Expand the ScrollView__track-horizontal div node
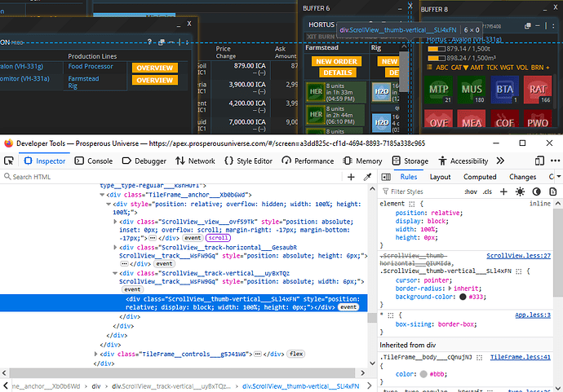 115,248
